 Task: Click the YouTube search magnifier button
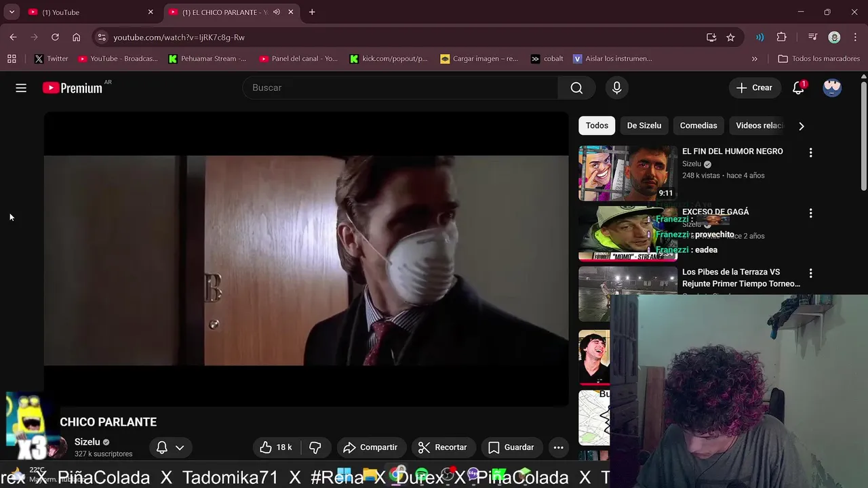point(576,87)
